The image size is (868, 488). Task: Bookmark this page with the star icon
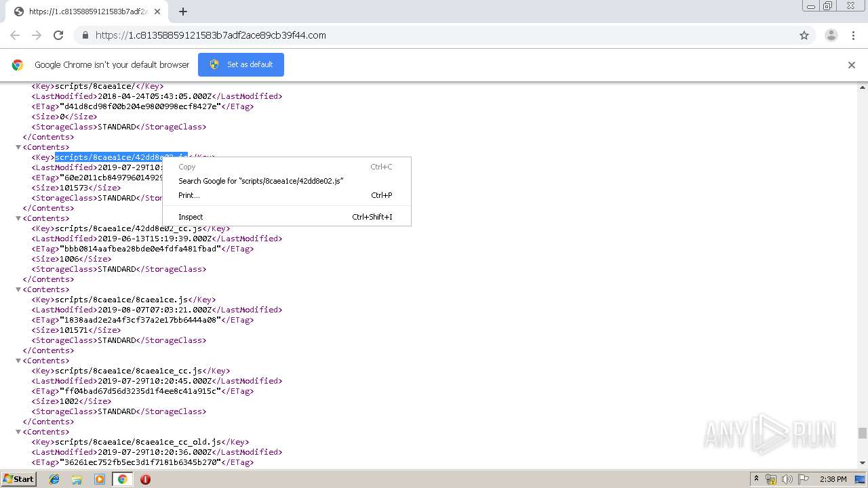pyautogui.click(x=804, y=35)
